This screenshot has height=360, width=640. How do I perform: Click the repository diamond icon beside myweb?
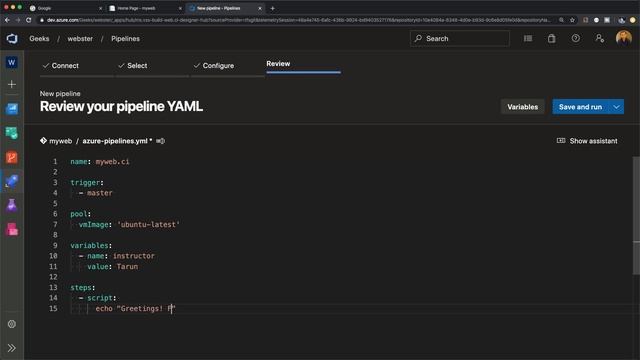click(43, 141)
